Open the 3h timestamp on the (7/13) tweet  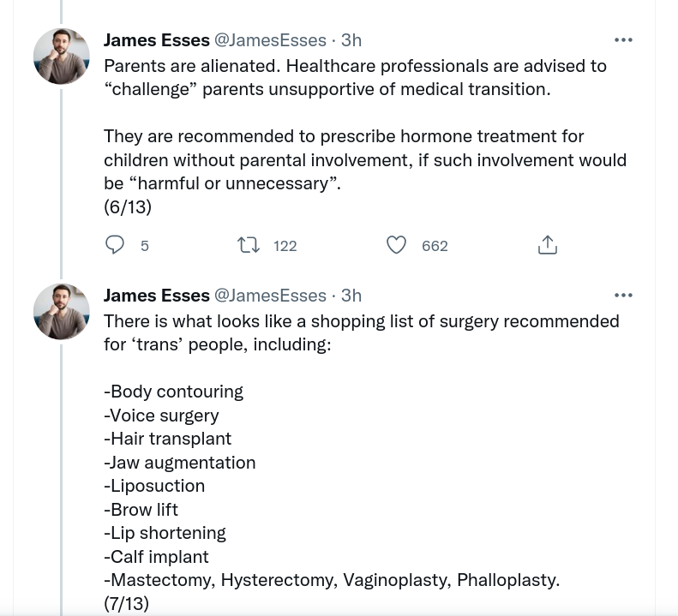(x=351, y=296)
